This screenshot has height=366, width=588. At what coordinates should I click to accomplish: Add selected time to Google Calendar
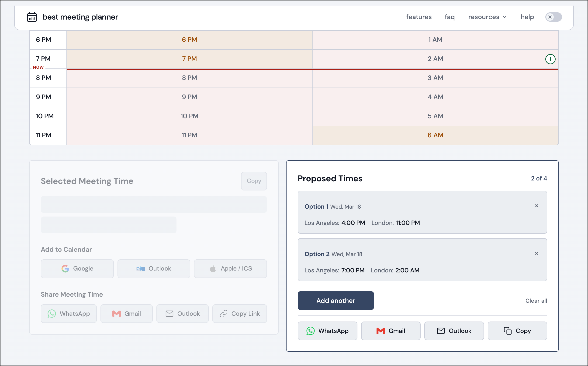[77, 268]
